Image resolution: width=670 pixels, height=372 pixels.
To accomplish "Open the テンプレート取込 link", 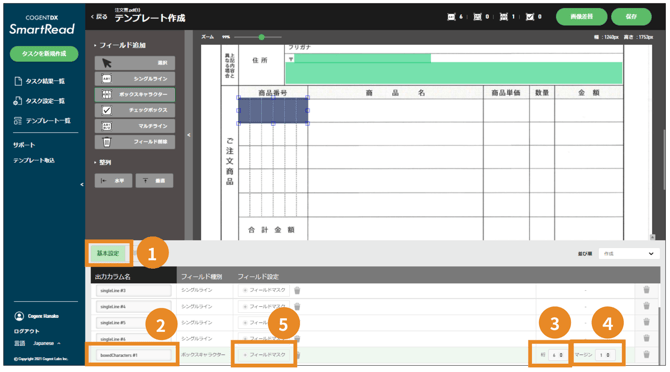I will (x=34, y=161).
